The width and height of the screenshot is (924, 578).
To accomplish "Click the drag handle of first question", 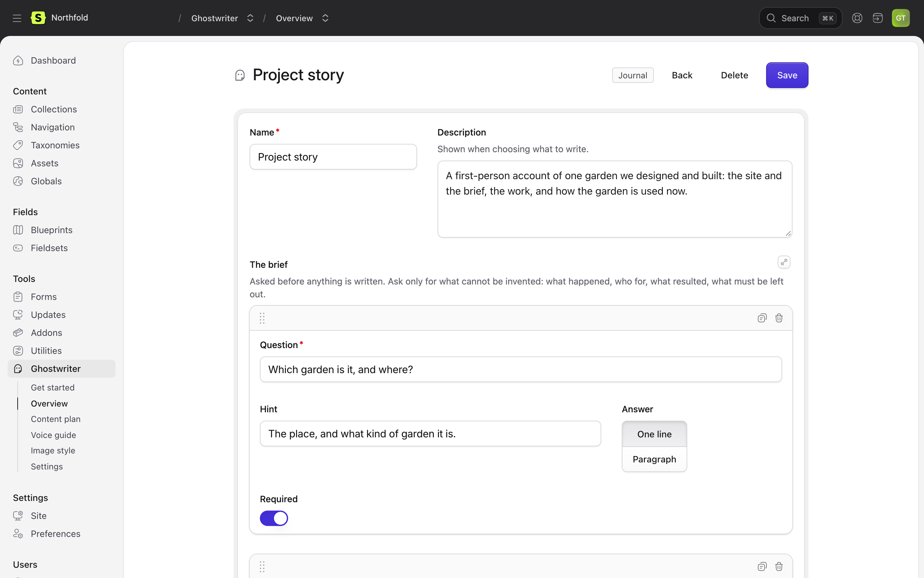I will click(262, 318).
